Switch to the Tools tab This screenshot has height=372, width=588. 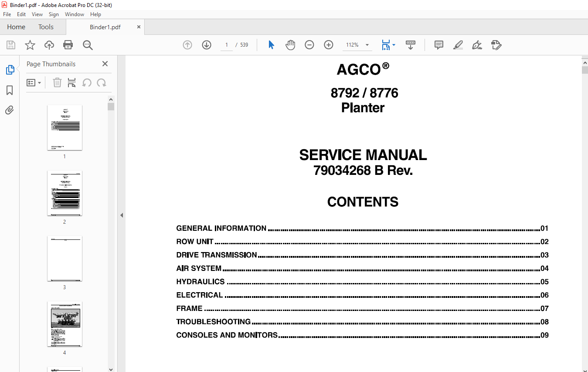click(46, 27)
